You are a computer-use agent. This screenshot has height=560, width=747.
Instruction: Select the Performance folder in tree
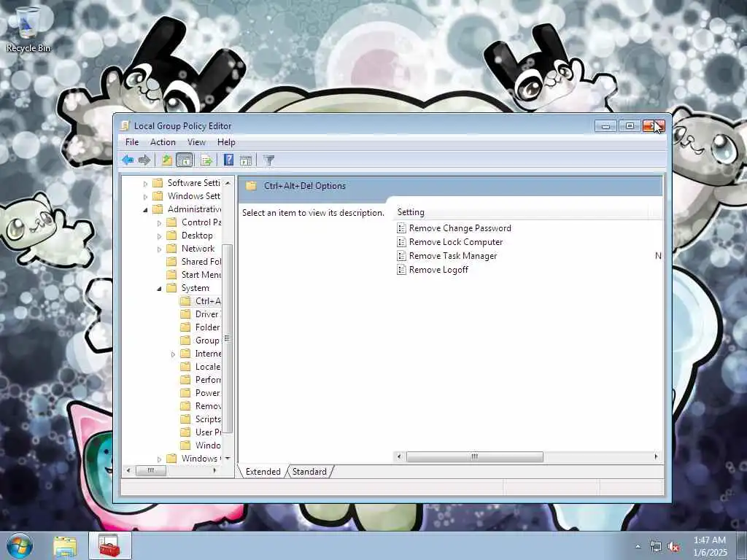click(201, 379)
